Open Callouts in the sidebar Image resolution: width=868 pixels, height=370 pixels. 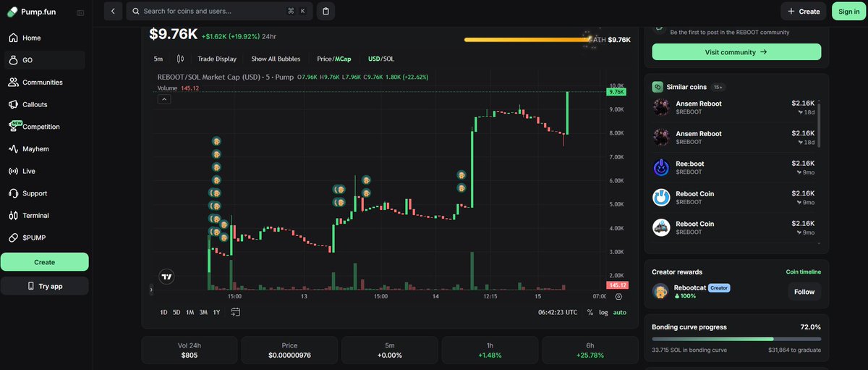[44, 104]
